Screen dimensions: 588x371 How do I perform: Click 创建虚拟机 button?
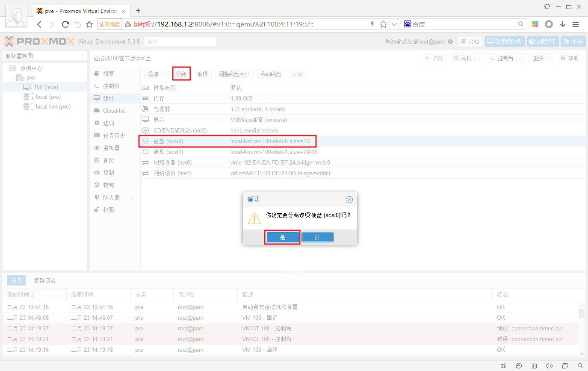click(x=505, y=41)
